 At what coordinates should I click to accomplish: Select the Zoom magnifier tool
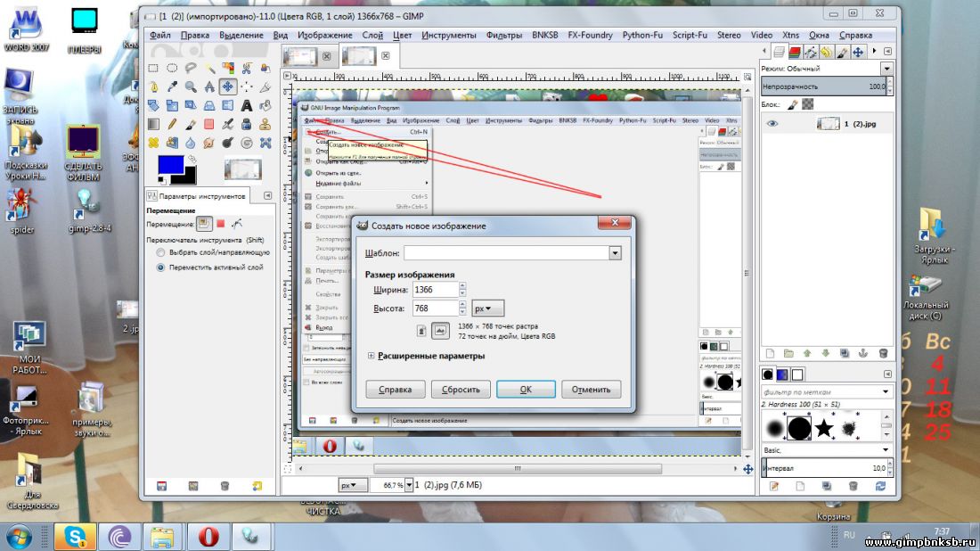tap(191, 86)
